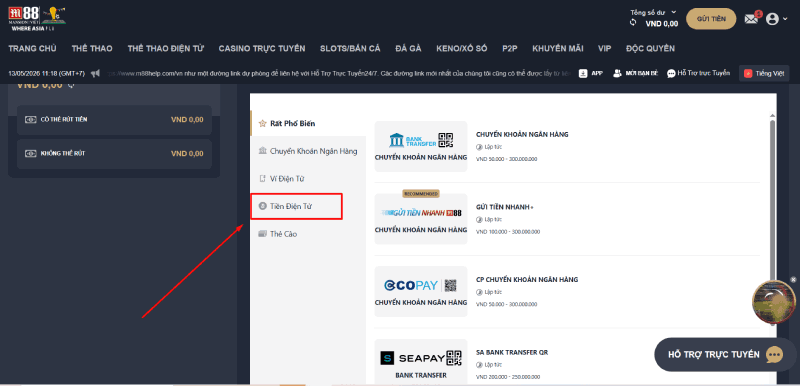Screen dimensions: 800x386
Task: Open THỂ THAO ĐIỆN TỬ menu
Action: pyautogui.click(x=165, y=48)
